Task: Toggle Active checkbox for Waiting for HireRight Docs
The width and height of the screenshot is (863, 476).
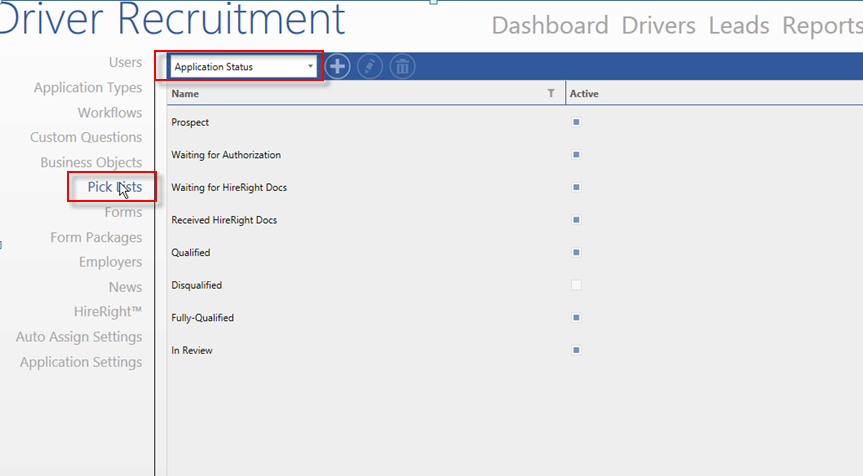Action: pyautogui.click(x=576, y=187)
